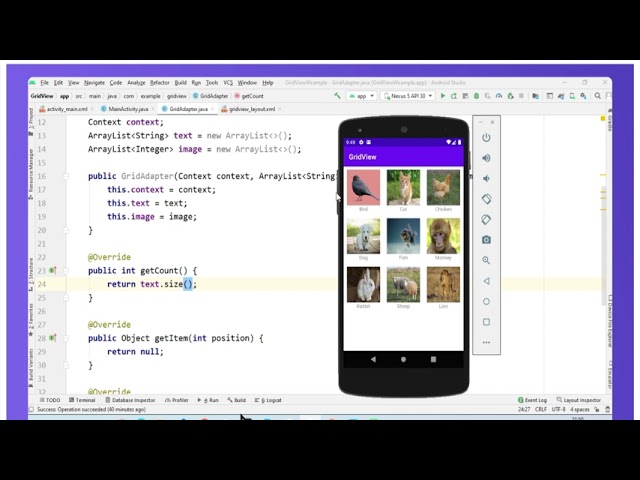Open the Layout Inspector panel
The image size is (640, 480).
(579, 400)
